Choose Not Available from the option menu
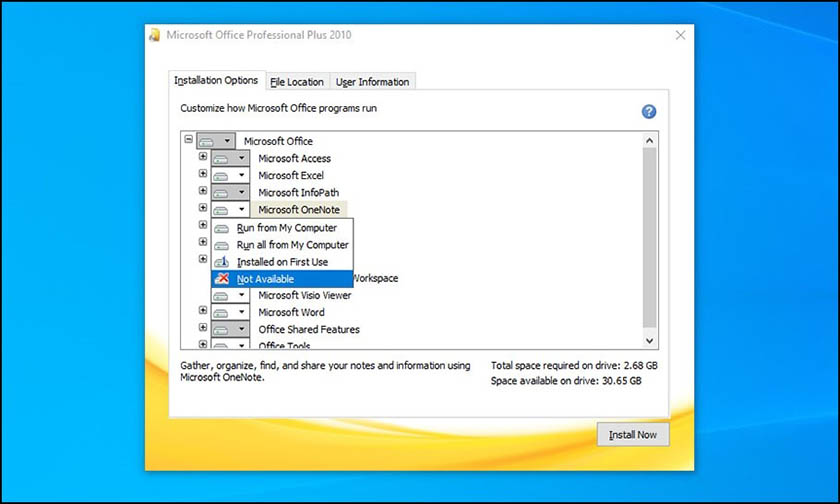The image size is (840, 504). [x=265, y=279]
